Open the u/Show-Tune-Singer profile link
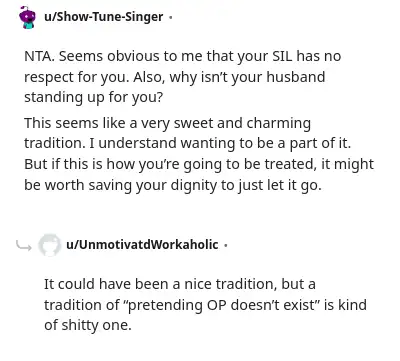 104,17
